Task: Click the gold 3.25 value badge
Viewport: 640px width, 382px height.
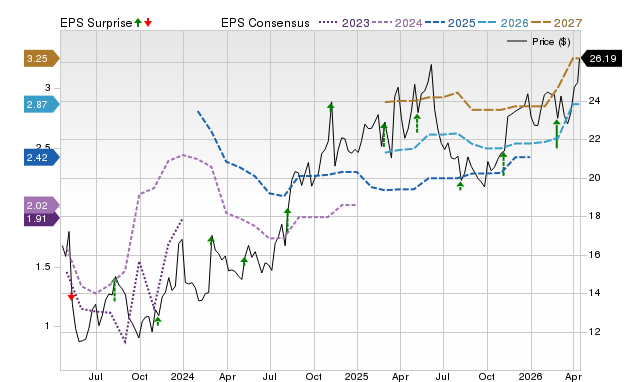Action: (x=42, y=59)
